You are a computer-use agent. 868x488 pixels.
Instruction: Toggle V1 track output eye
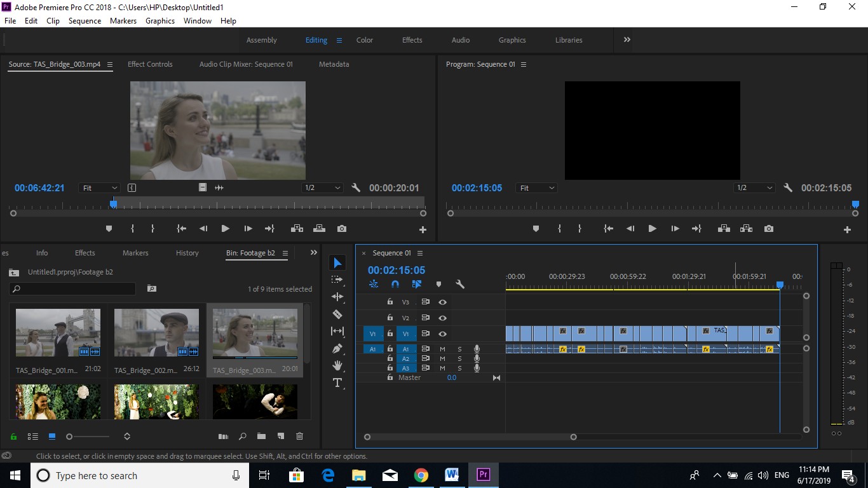pos(442,334)
